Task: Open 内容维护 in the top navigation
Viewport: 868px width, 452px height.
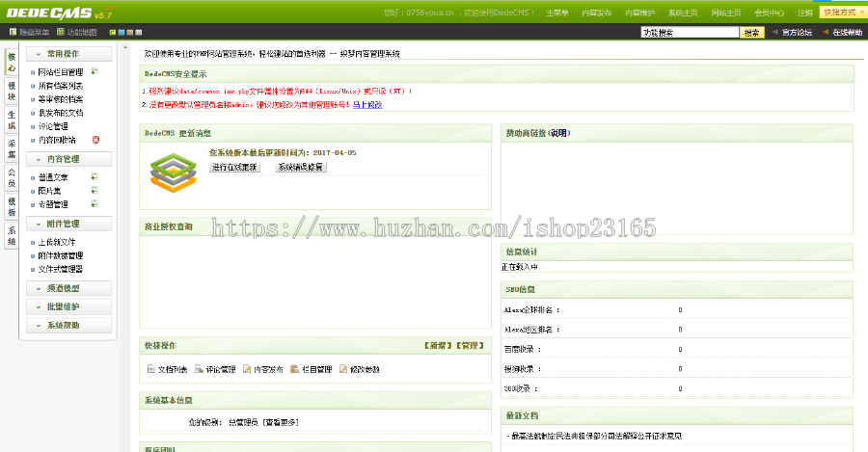Action: [x=640, y=13]
